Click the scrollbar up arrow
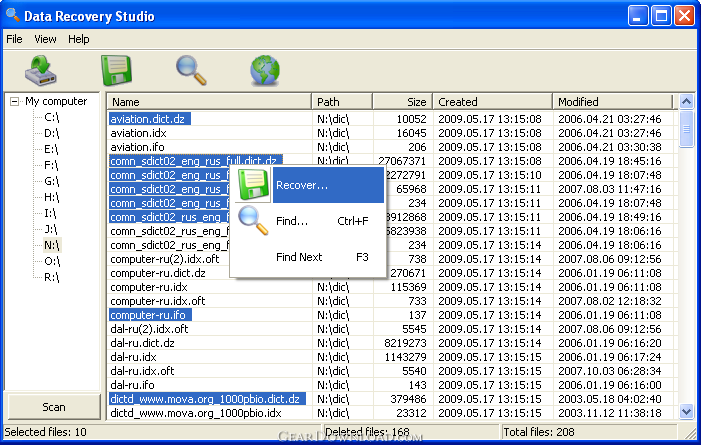This screenshot has width=701, height=445. pyautogui.click(x=686, y=102)
